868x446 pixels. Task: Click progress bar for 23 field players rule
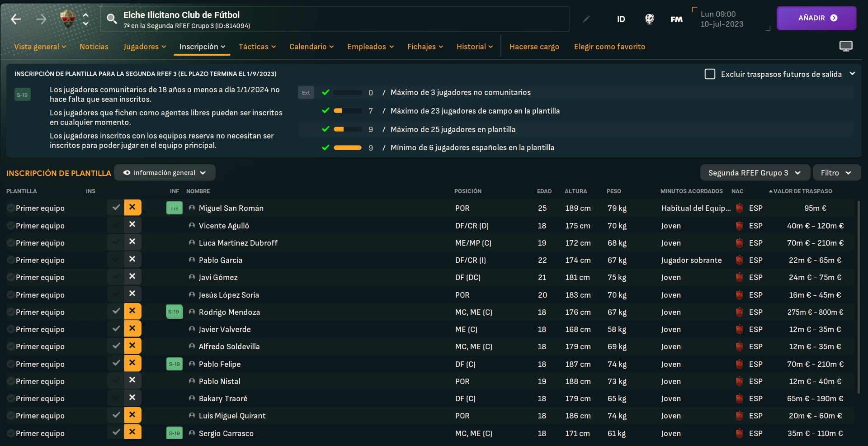coord(347,111)
